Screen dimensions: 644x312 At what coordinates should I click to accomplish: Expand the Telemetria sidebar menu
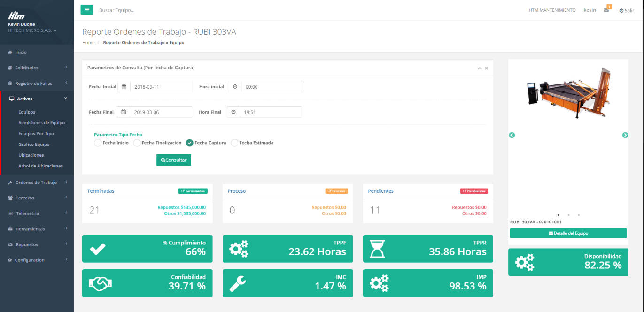tap(37, 213)
